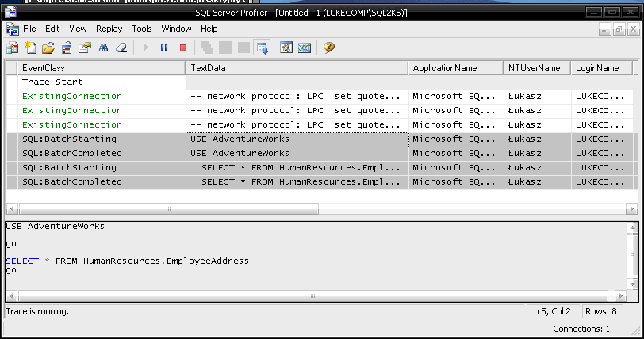The height and width of the screenshot is (339, 644).
Task: Select the Trace Start row
Action: pos(320,82)
